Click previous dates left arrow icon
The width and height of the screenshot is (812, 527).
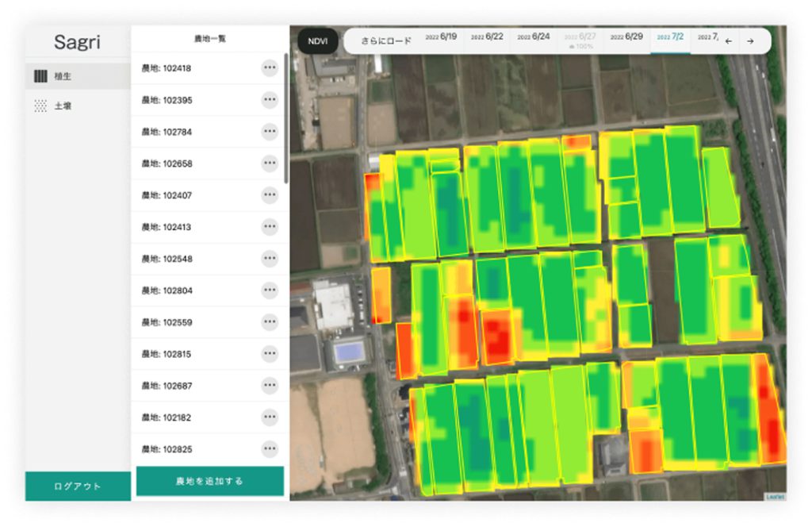pos(729,41)
